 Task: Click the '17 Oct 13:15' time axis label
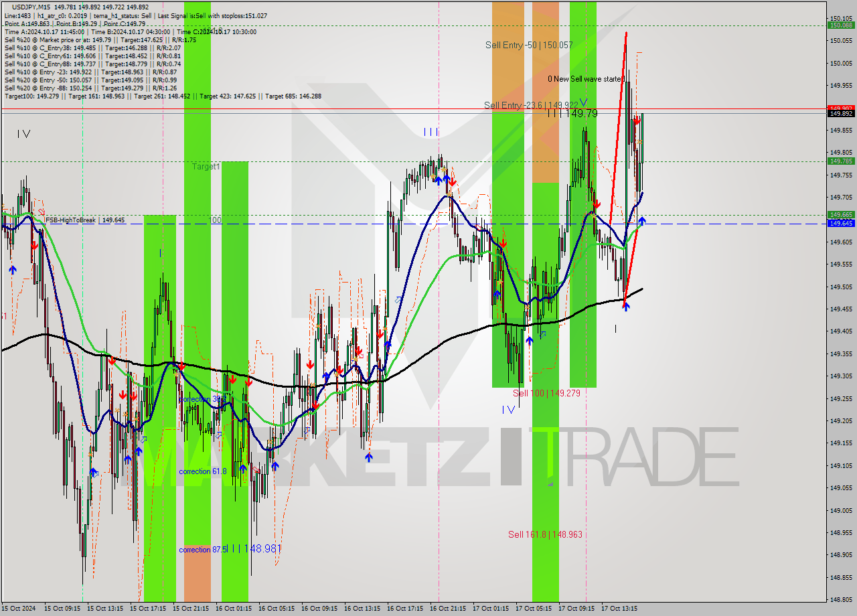click(x=619, y=609)
